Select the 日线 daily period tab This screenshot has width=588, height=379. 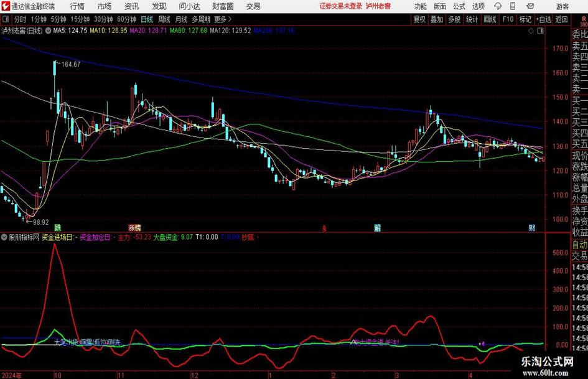(x=147, y=19)
